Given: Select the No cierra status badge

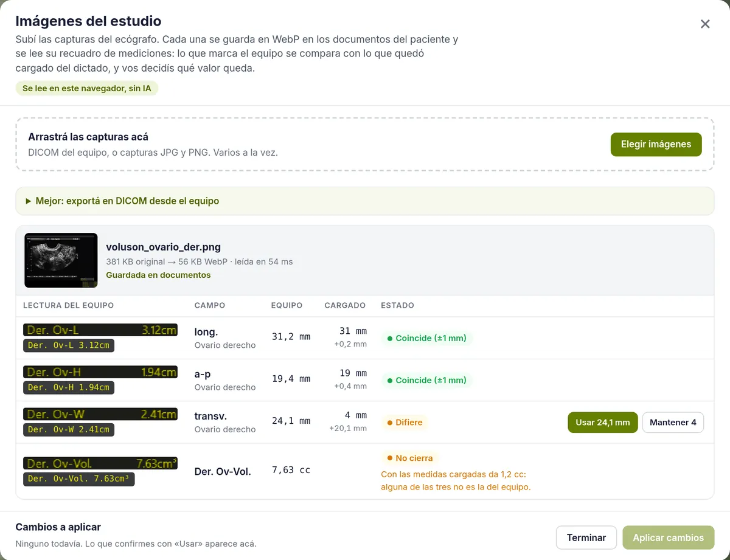Looking at the screenshot, I should 409,458.
